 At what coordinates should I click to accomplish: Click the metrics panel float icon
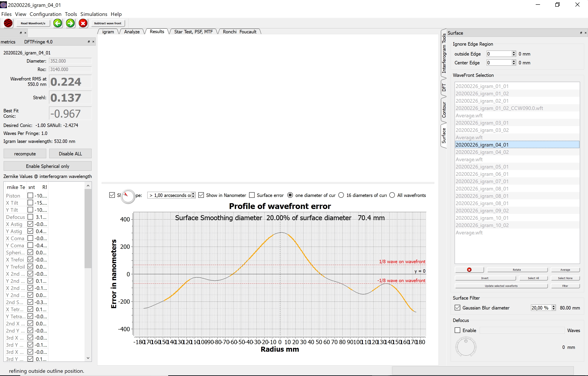click(x=89, y=42)
